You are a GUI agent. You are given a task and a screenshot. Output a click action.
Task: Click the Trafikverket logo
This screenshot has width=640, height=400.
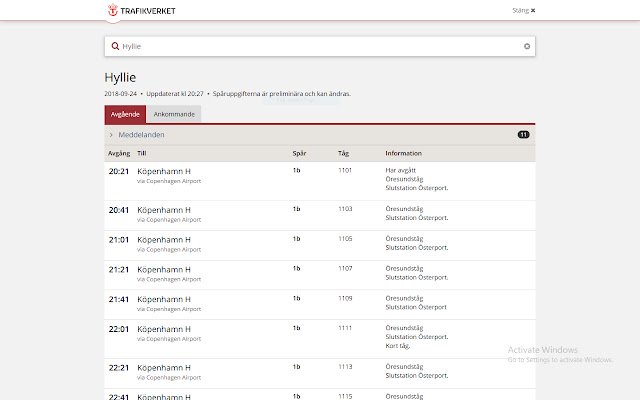(141, 11)
